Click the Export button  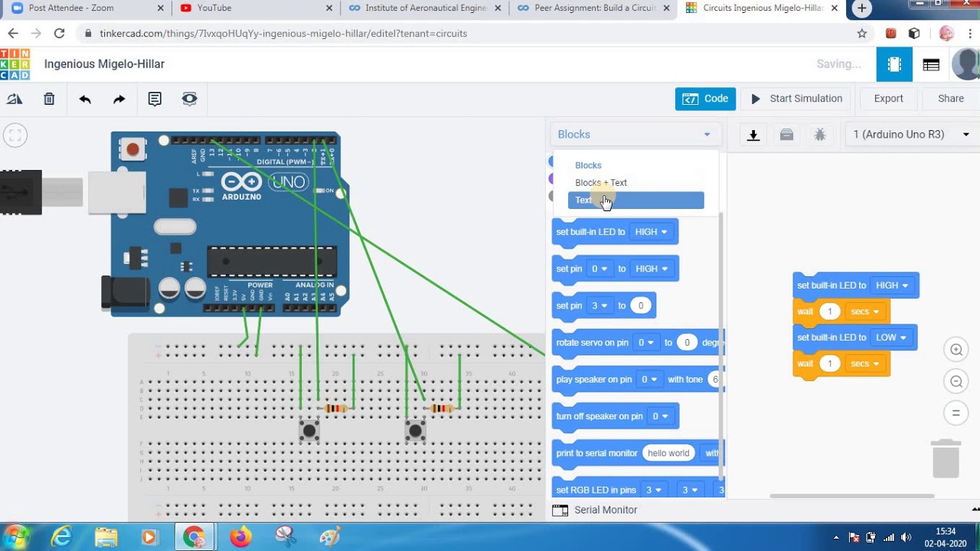point(888,99)
